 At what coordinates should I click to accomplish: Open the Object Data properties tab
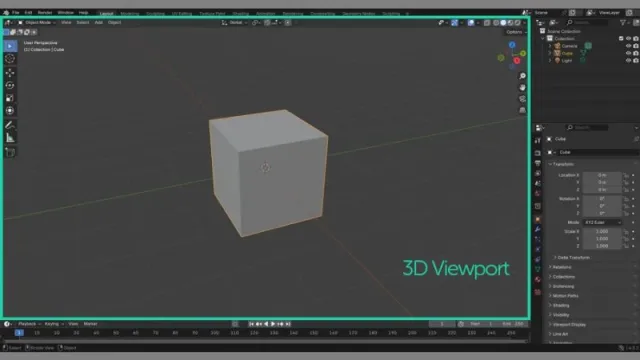point(538,269)
